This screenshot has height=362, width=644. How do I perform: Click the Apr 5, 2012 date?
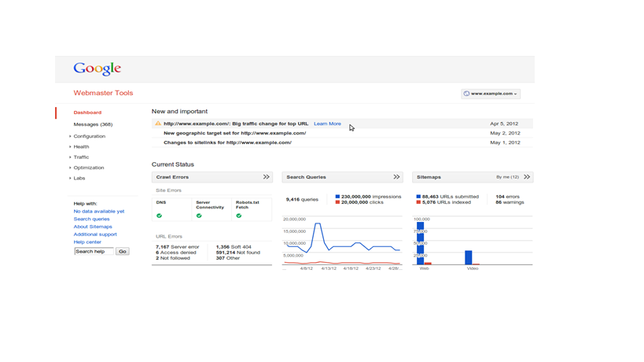point(504,124)
